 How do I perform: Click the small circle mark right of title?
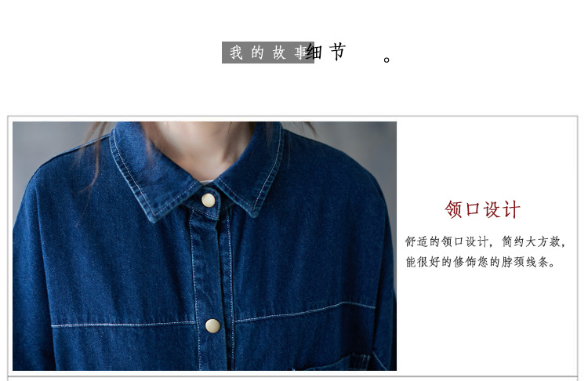click(x=387, y=60)
